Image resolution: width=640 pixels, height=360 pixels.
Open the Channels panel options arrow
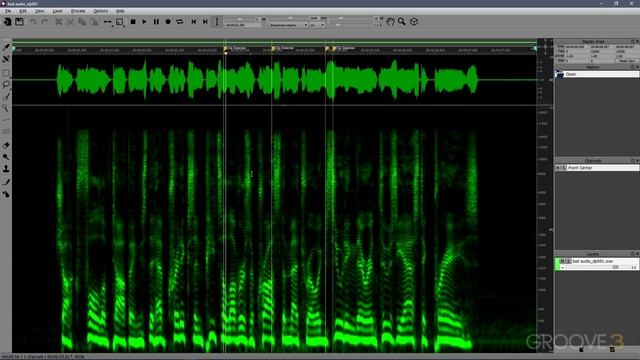pos(633,161)
